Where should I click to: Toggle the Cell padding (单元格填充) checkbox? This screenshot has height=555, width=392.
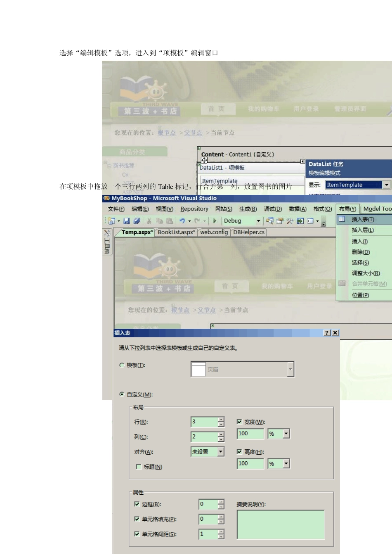(137, 519)
